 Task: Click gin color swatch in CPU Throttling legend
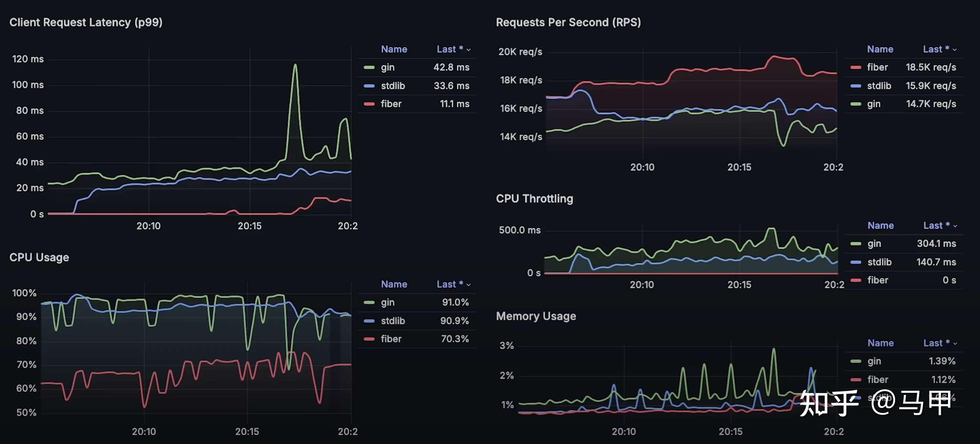856,244
